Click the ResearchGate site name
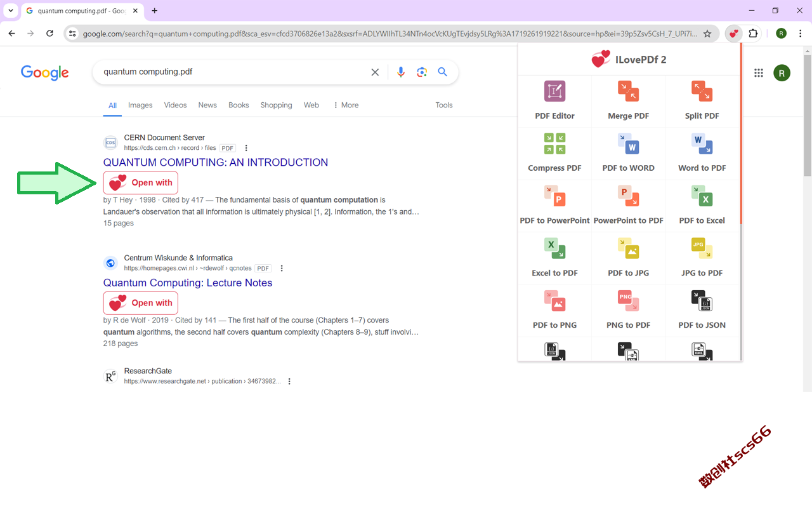 click(148, 371)
